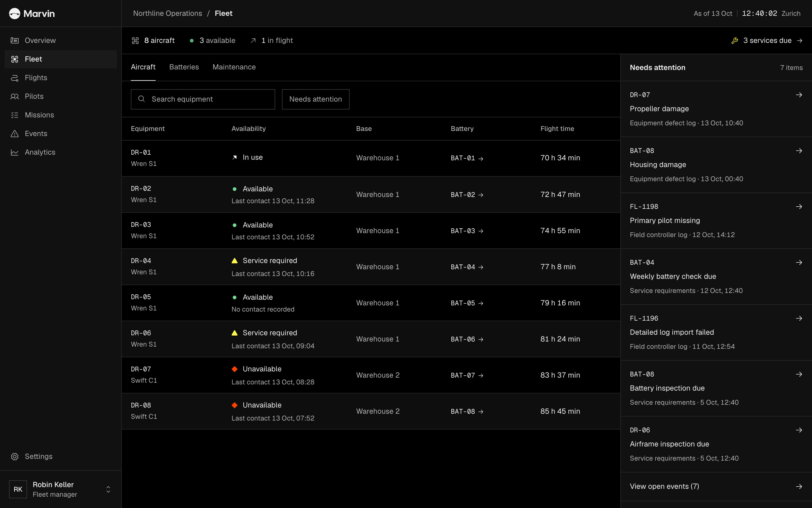Screen dimensions: 812x508
Task: Open the FL-1196 log import failed arrow
Action: click(799, 318)
